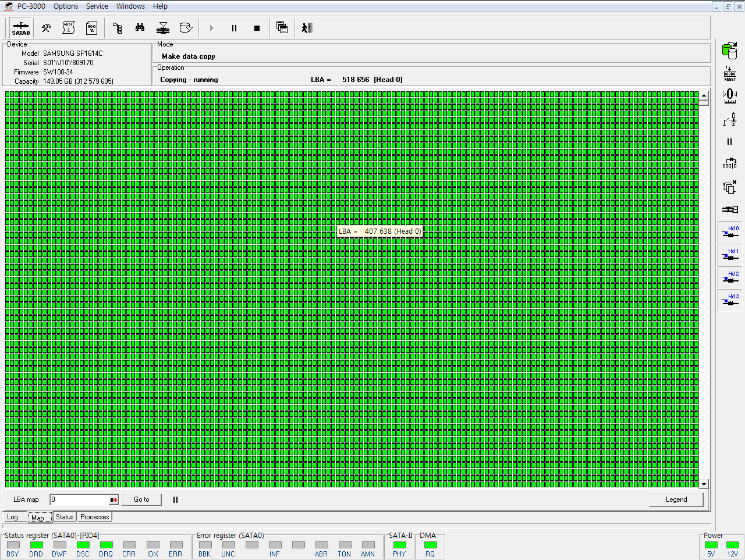Switch to the Processes tab
This screenshot has width=745, height=560.
[x=94, y=517]
